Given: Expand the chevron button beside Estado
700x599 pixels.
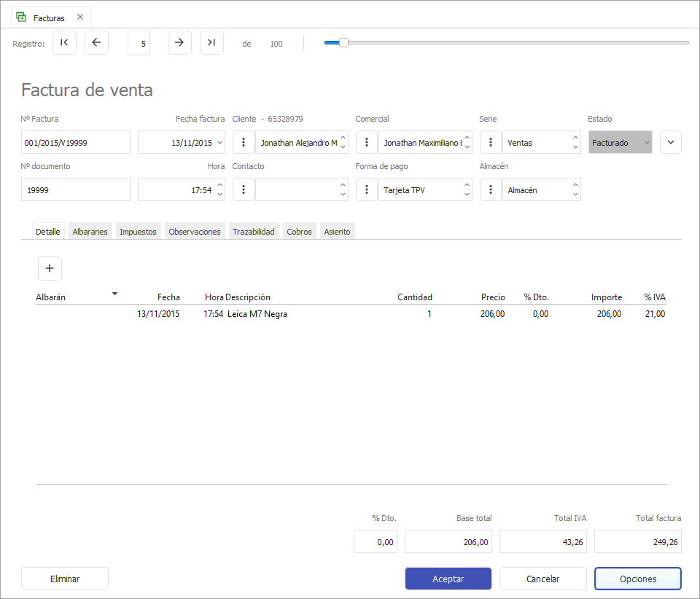Looking at the screenshot, I should [x=671, y=143].
